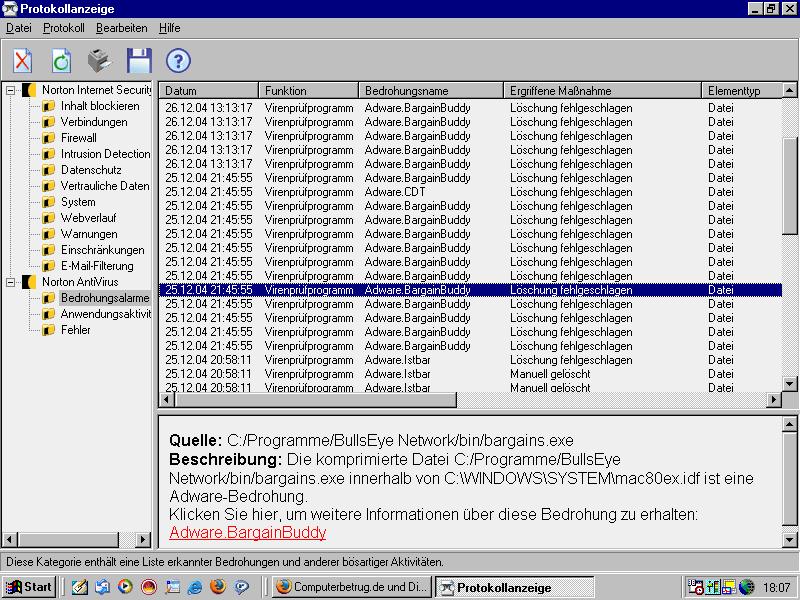Collapse the Norton Internet Security tree node

11,90
